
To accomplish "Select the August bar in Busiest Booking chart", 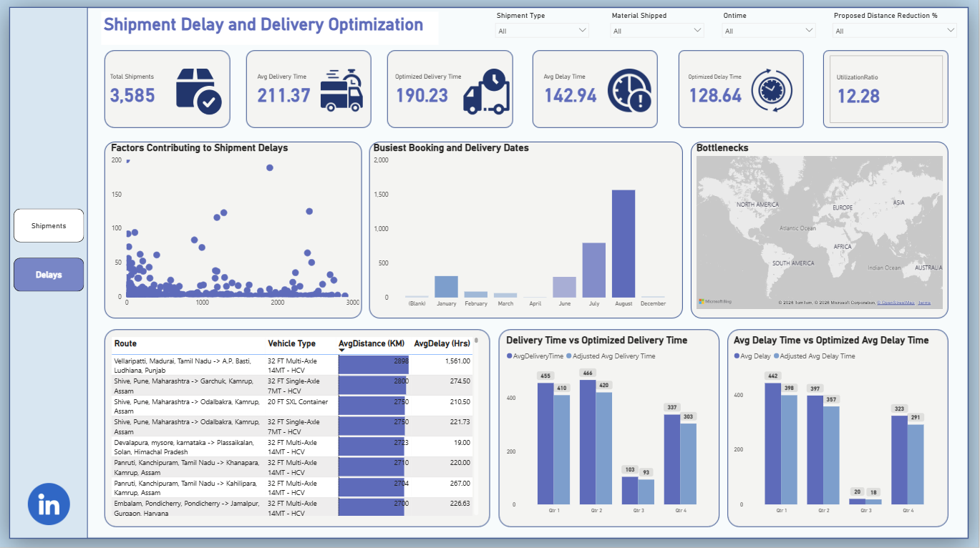I will 623,243.
